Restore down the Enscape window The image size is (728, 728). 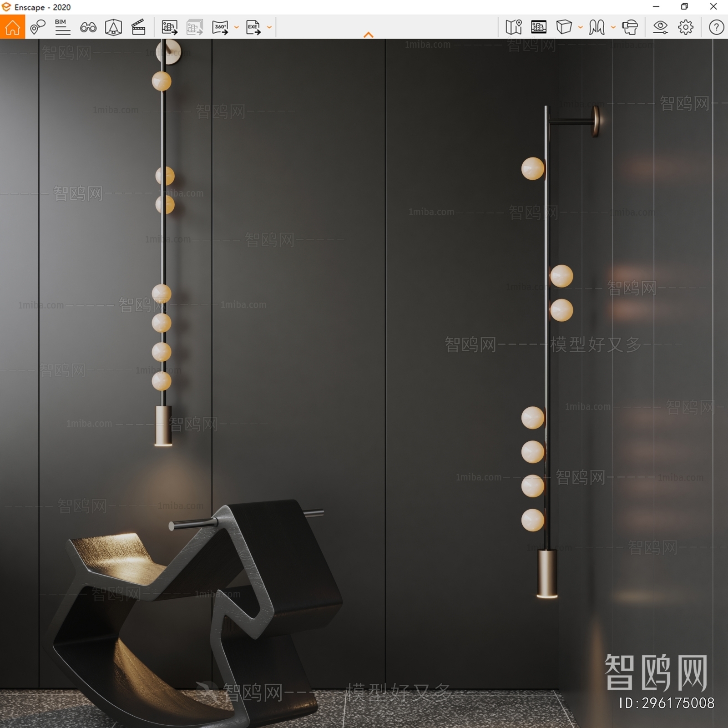pyautogui.click(x=684, y=7)
